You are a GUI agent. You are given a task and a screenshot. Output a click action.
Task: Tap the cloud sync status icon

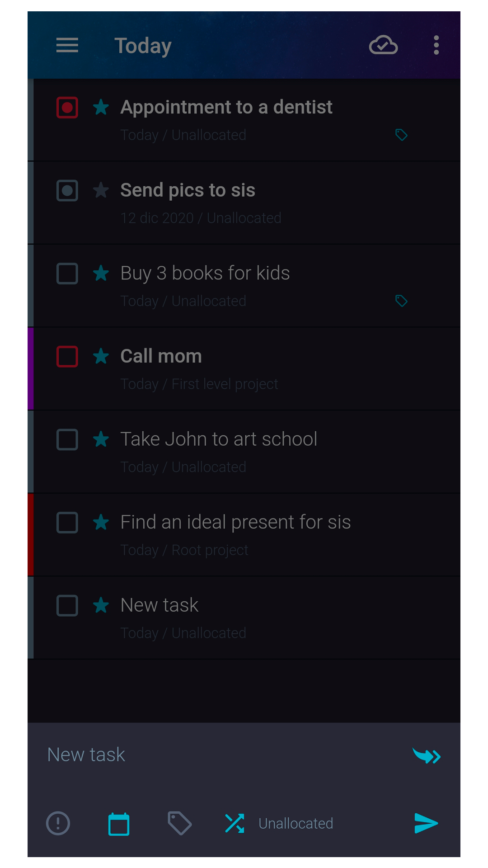point(383,45)
